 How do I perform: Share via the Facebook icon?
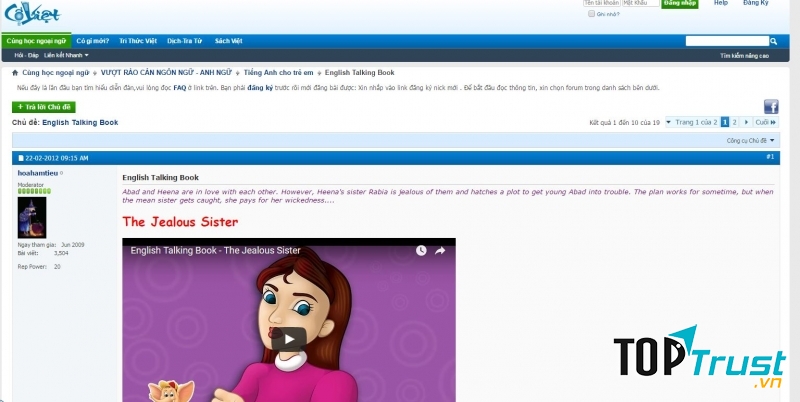771,107
